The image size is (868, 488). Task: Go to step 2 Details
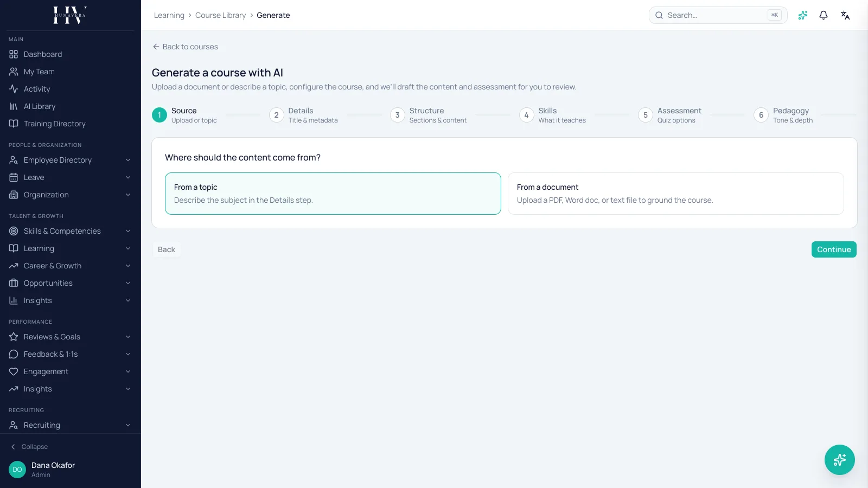coord(303,115)
